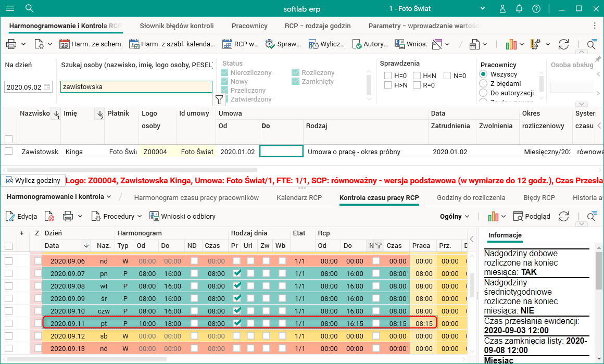Click the refresh icon in top toolbar

[x=563, y=44]
